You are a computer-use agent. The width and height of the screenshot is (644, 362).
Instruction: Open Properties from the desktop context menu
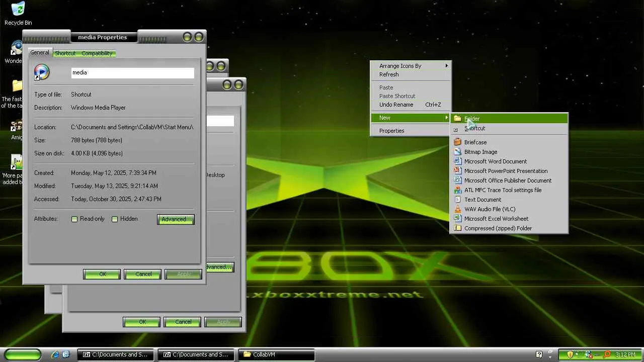(x=391, y=131)
